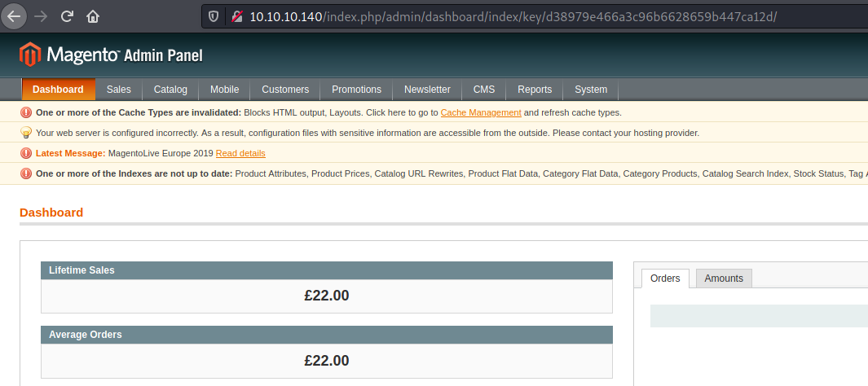Expand the System menu
The image size is (868, 386).
tap(590, 90)
